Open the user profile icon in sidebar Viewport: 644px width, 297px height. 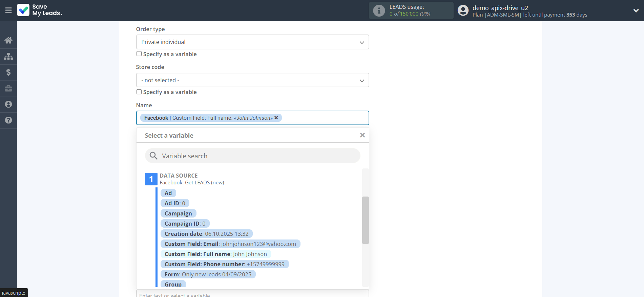pyautogui.click(x=8, y=104)
